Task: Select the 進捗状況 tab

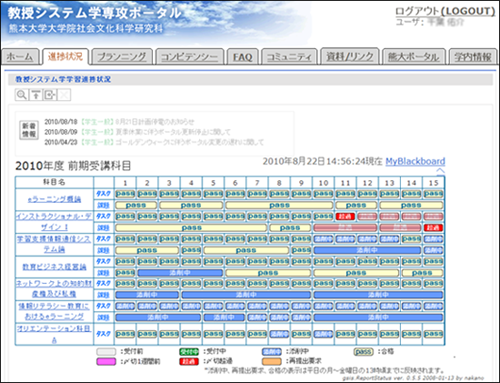Action: 65,56
